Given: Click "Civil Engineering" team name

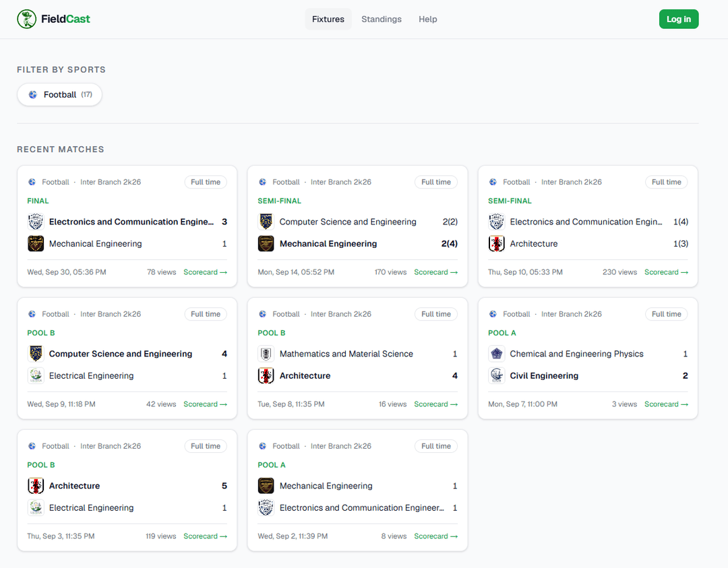Looking at the screenshot, I should point(544,375).
